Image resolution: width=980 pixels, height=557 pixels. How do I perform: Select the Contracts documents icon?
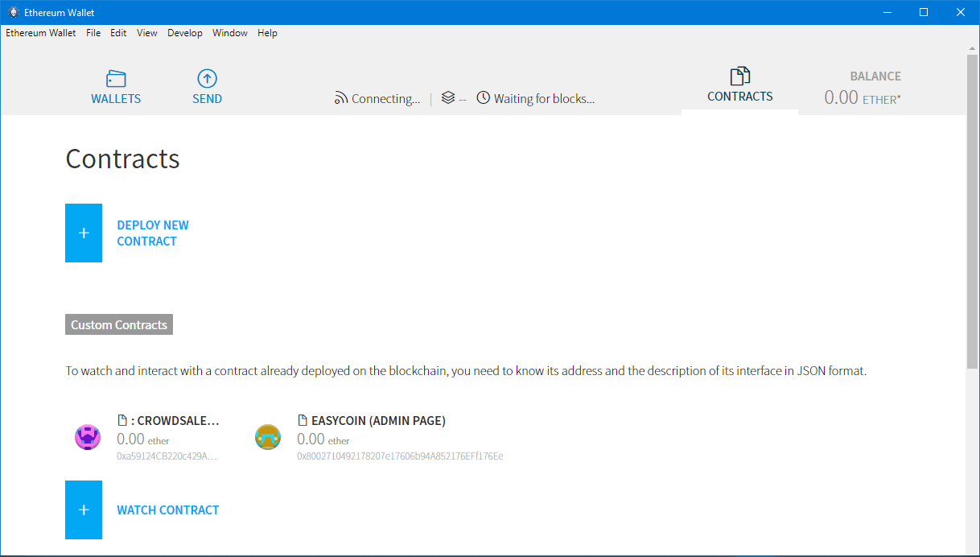click(x=740, y=76)
